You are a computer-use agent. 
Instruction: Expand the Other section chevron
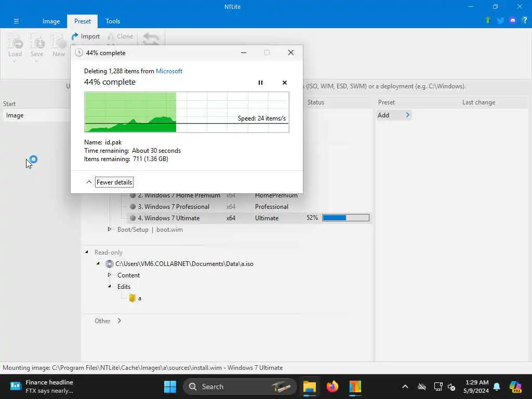119,321
